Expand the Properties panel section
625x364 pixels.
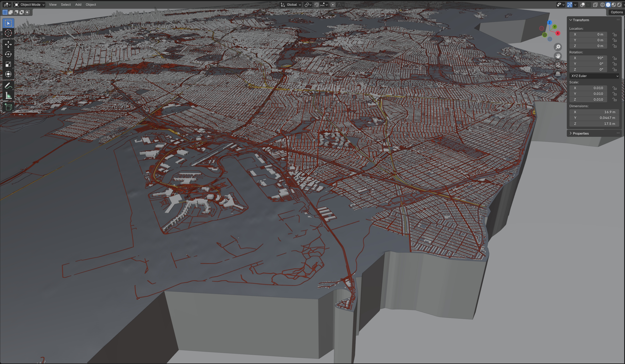point(580,133)
